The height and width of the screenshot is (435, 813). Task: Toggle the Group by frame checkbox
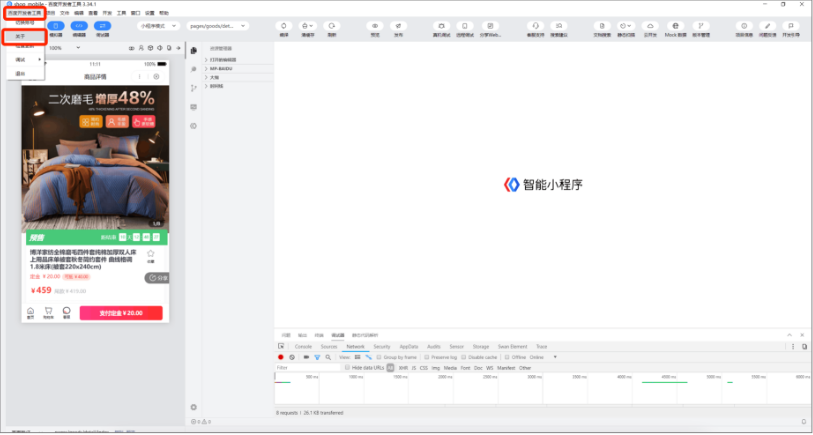click(379, 357)
